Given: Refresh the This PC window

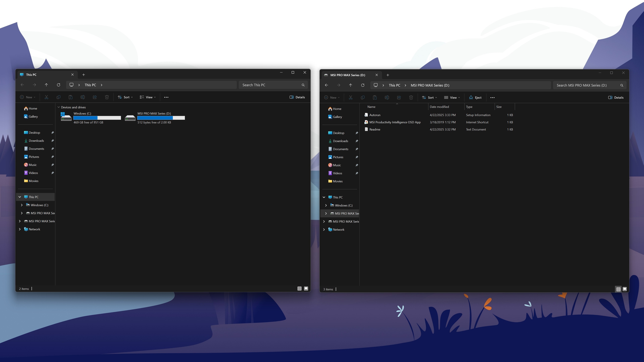Looking at the screenshot, I should pos(59,85).
